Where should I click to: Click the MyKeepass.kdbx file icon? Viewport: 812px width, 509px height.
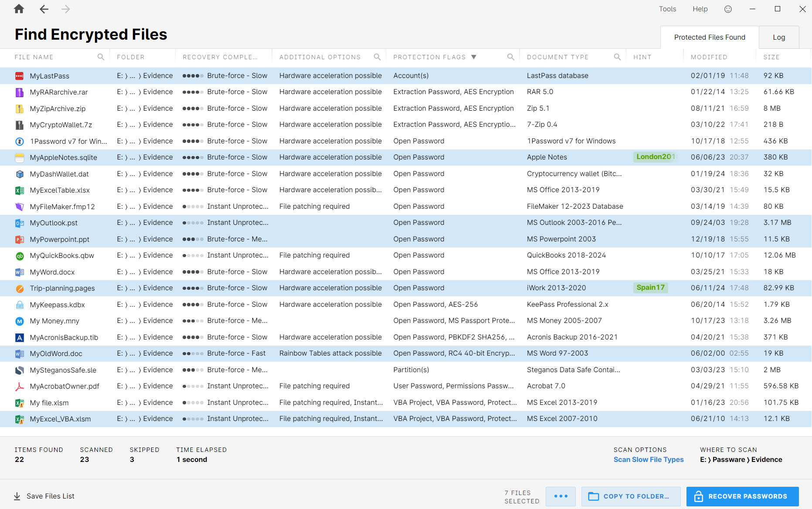pyautogui.click(x=20, y=305)
